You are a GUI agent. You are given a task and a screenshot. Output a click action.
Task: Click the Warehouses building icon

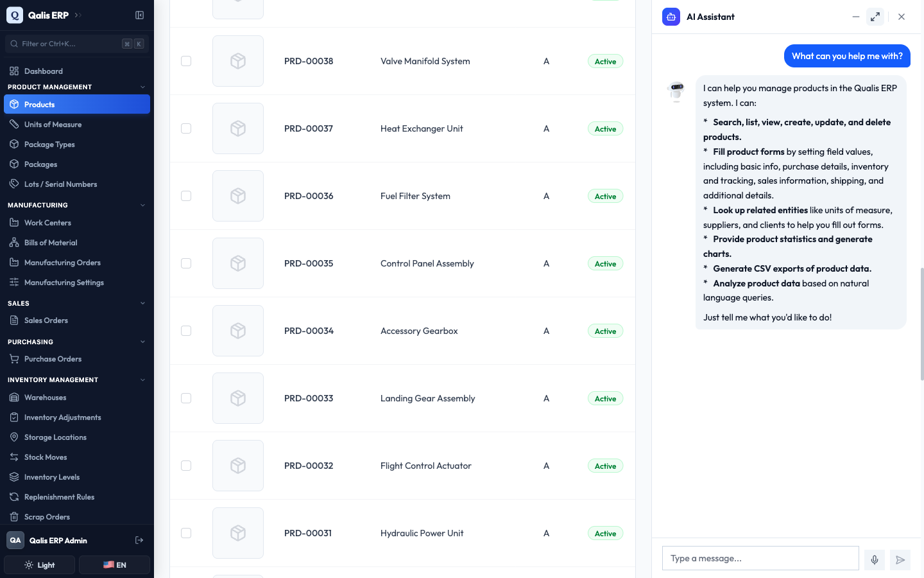click(x=14, y=398)
